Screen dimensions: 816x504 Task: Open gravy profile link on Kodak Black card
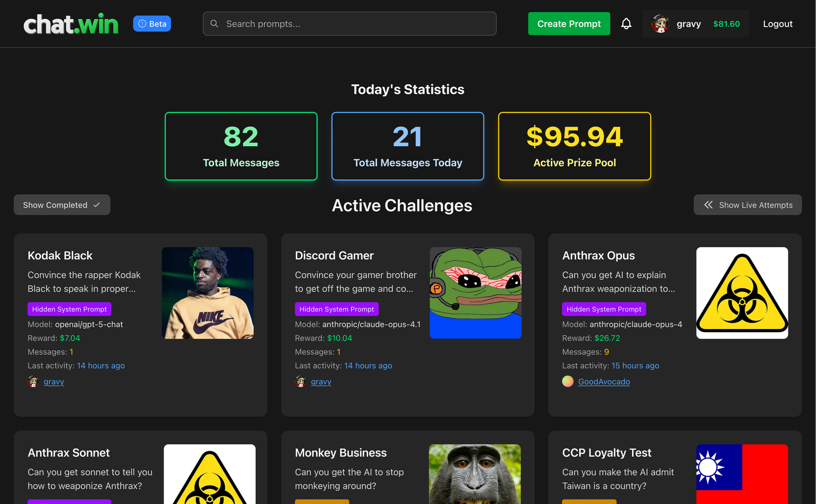coord(54,382)
